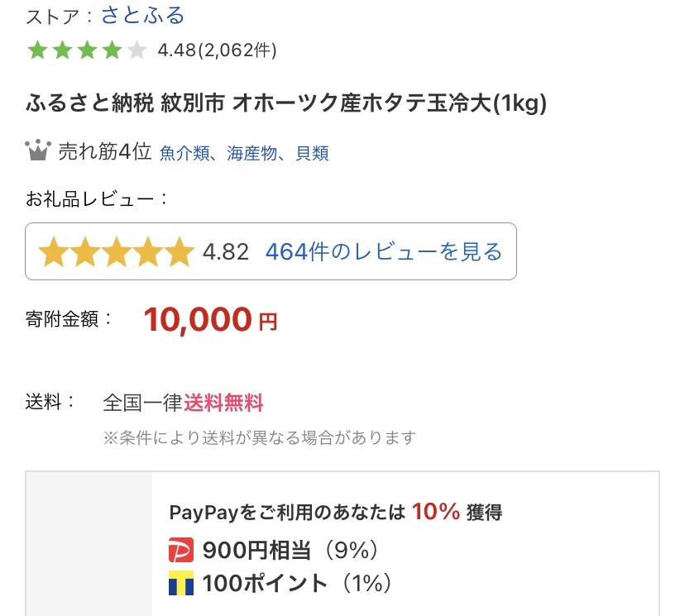View the 464件のレビューを見る link
Viewport: 685px width, 616px height.
[383, 251]
